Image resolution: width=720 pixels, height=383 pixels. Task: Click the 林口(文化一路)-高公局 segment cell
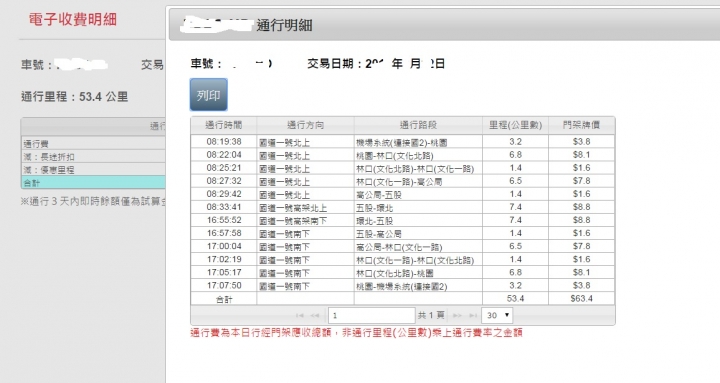point(418,181)
